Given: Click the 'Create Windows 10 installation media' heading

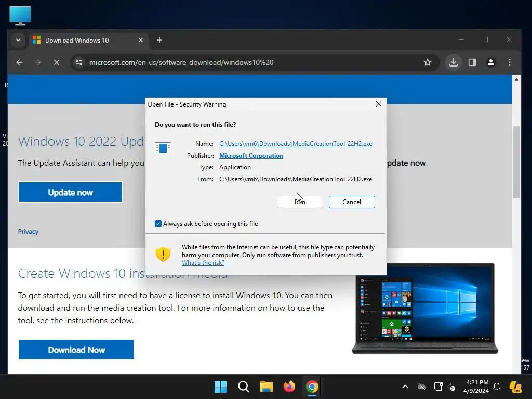Looking at the screenshot, I should pos(123,273).
